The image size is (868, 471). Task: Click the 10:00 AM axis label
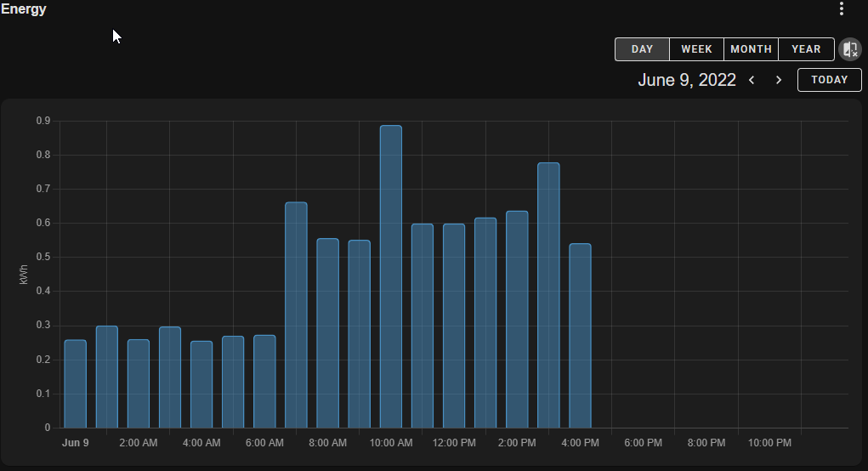(391, 443)
